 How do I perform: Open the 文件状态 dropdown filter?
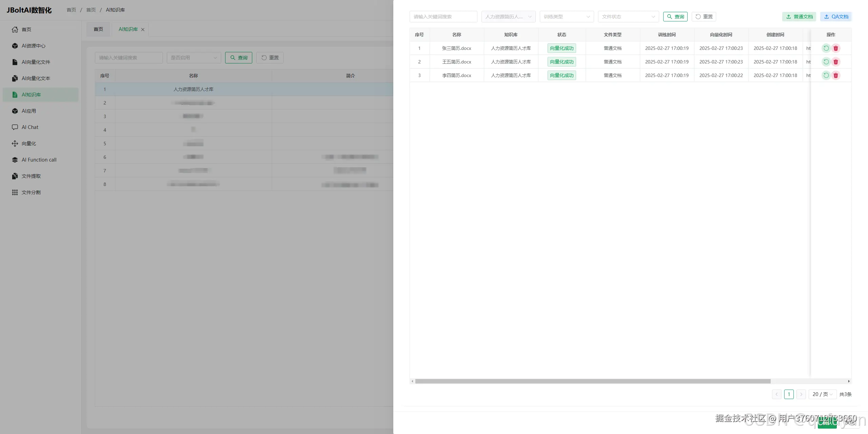(x=628, y=17)
